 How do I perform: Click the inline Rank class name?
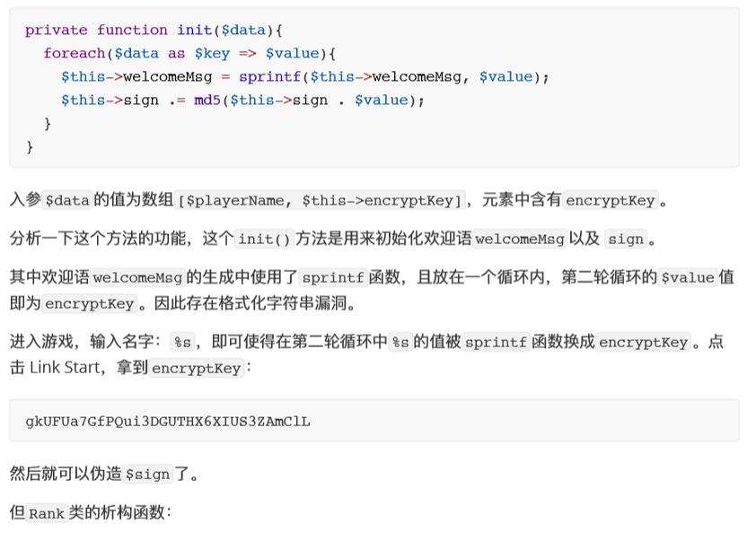tap(47, 514)
